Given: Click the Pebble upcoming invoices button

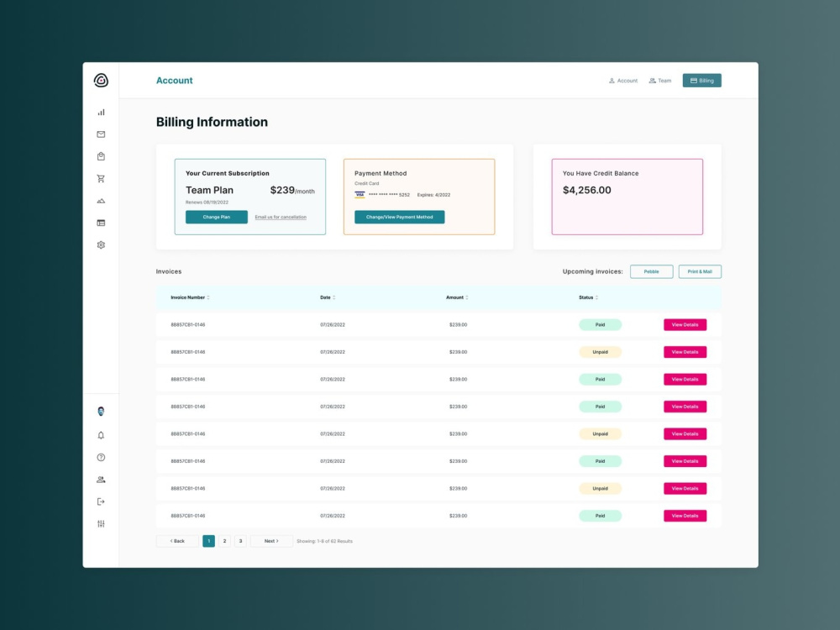Looking at the screenshot, I should click(x=652, y=271).
